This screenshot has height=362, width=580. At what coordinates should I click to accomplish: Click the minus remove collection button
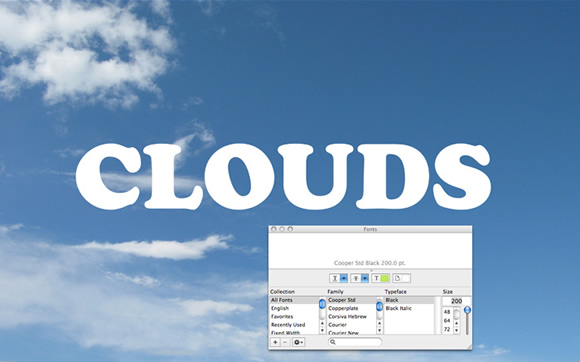(285, 342)
